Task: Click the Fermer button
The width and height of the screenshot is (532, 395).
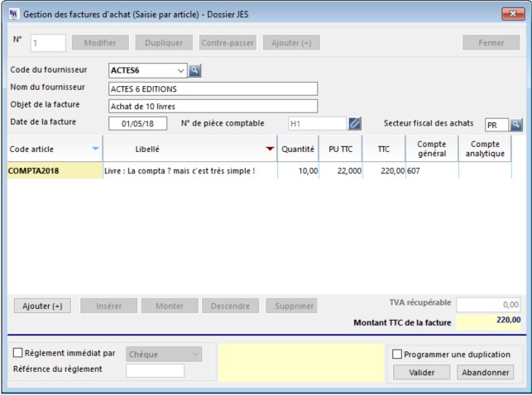Action: pyautogui.click(x=491, y=43)
